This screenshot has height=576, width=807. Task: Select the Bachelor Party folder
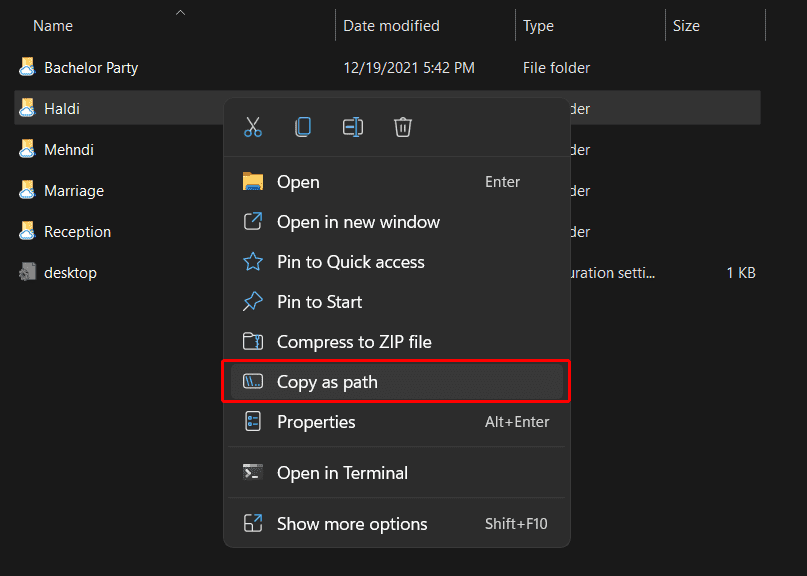click(93, 67)
